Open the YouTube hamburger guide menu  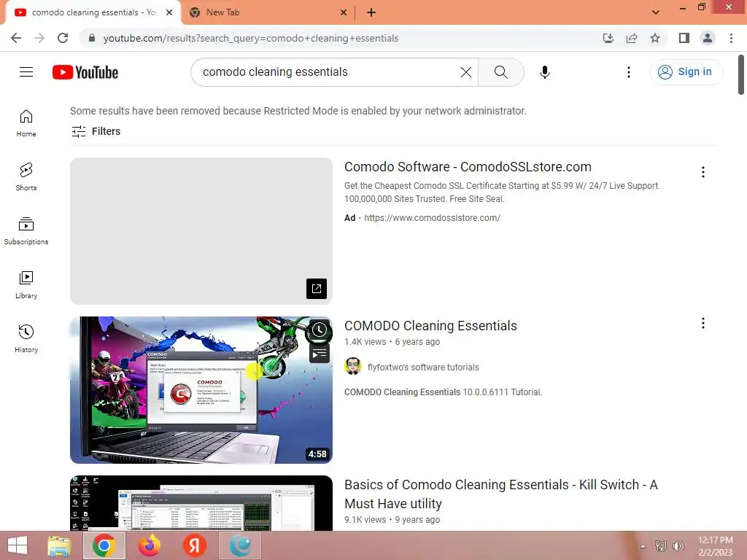pos(26,72)
